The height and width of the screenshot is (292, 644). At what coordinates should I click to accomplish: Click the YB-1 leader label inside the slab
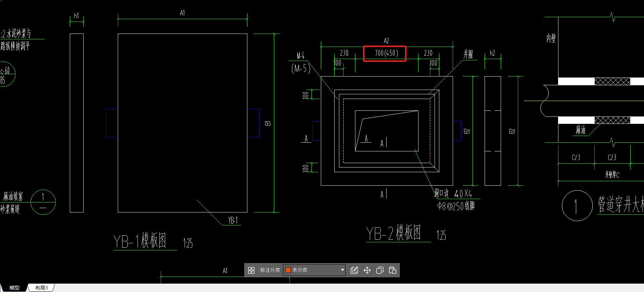233,221
